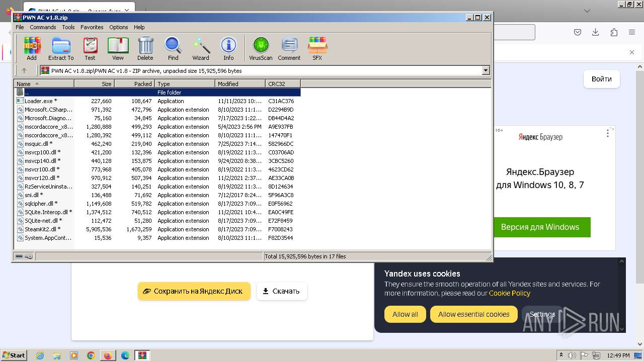Launch Internet Explorer from taskbar
The height and width of the screenshot is (362, 644).
[x=40, y=355]
